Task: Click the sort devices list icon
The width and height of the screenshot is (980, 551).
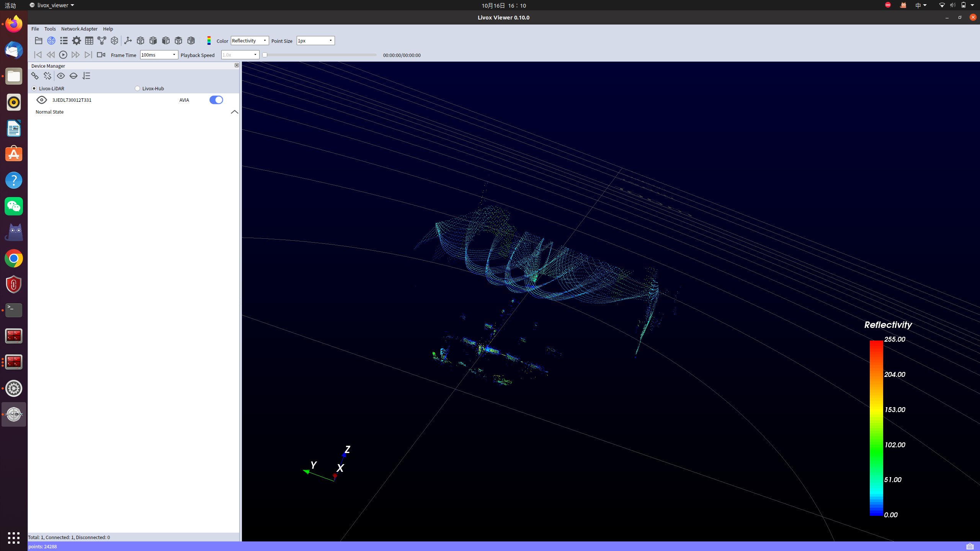Action: [87, 76]
